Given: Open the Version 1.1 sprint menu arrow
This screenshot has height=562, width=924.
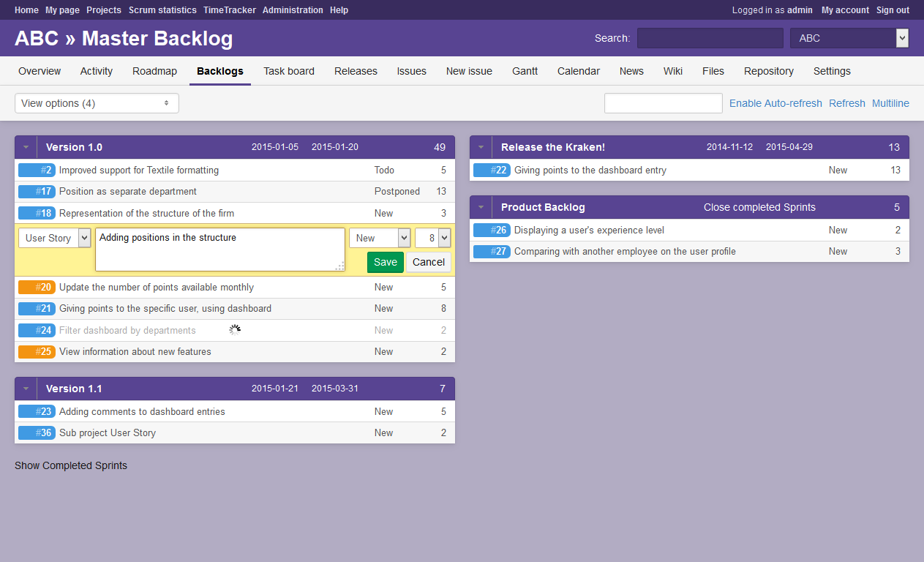Looking at the screenshot, I should click(26, 389).
